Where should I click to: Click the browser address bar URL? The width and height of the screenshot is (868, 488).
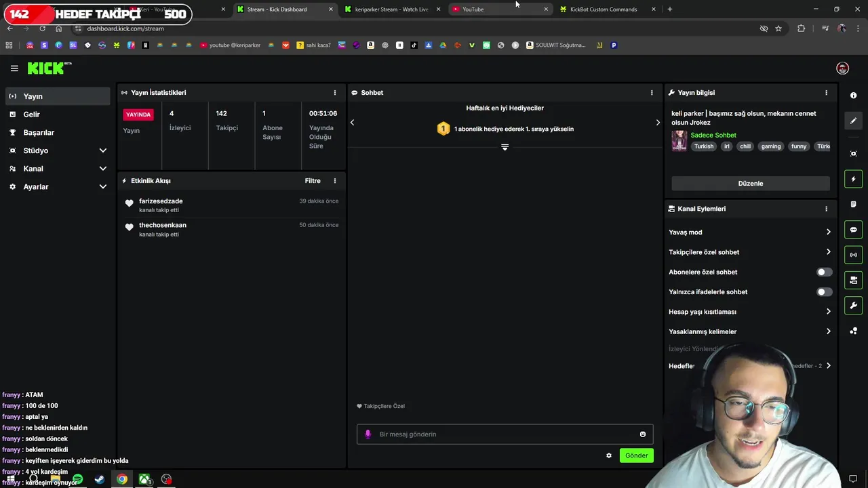[125, 28]
